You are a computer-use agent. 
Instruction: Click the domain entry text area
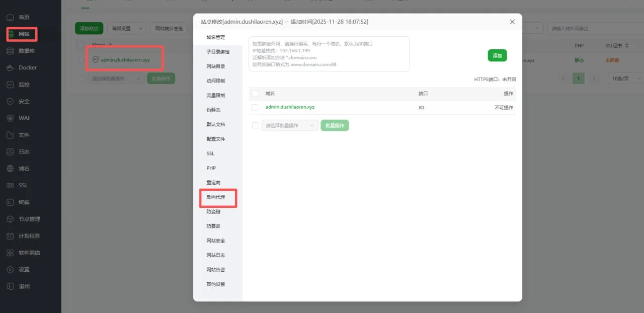[x=329, y=54]
